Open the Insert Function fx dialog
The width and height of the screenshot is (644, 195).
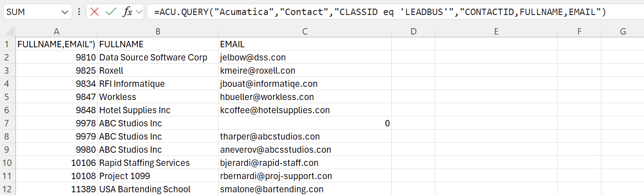pos(128,12)
